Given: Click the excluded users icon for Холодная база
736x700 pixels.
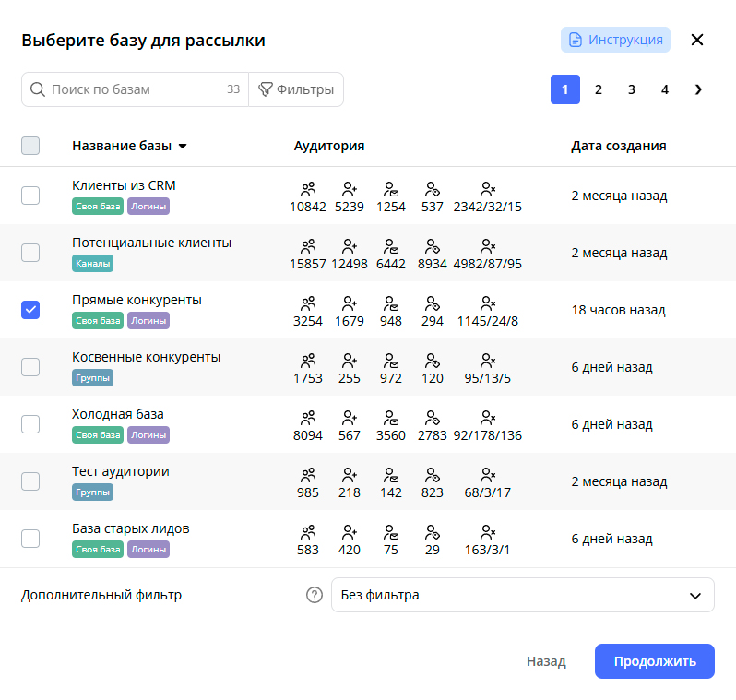Looking at the screenshot, I should 488,418.
